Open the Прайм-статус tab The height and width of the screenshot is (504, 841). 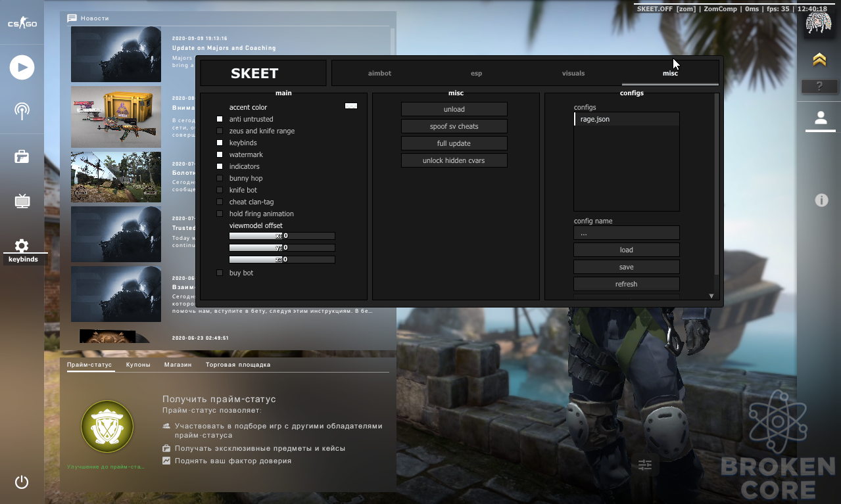[89, 365]
